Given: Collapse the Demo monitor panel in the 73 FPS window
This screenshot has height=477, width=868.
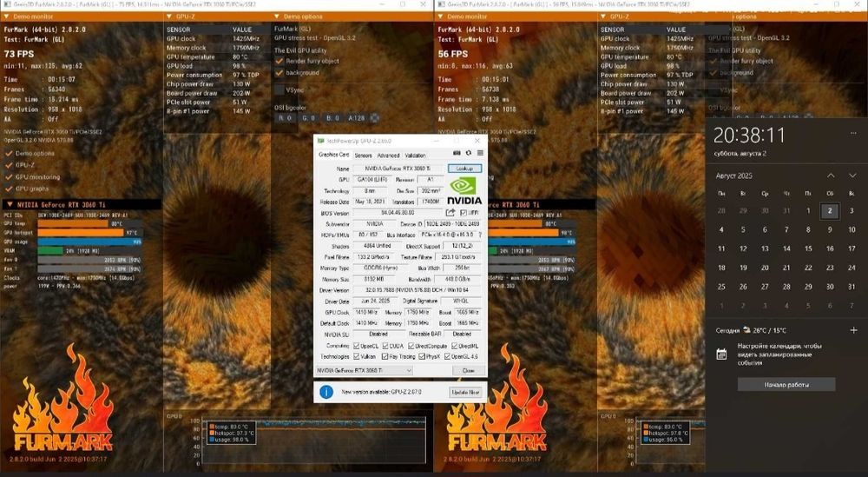Looking at the screenshot, I should click(x=6, y=17).
